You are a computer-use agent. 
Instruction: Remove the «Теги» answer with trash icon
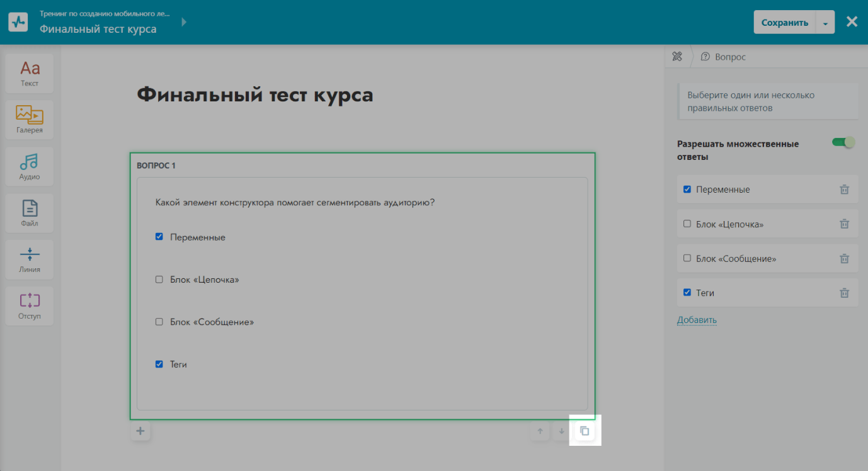(x=844, y=293)
